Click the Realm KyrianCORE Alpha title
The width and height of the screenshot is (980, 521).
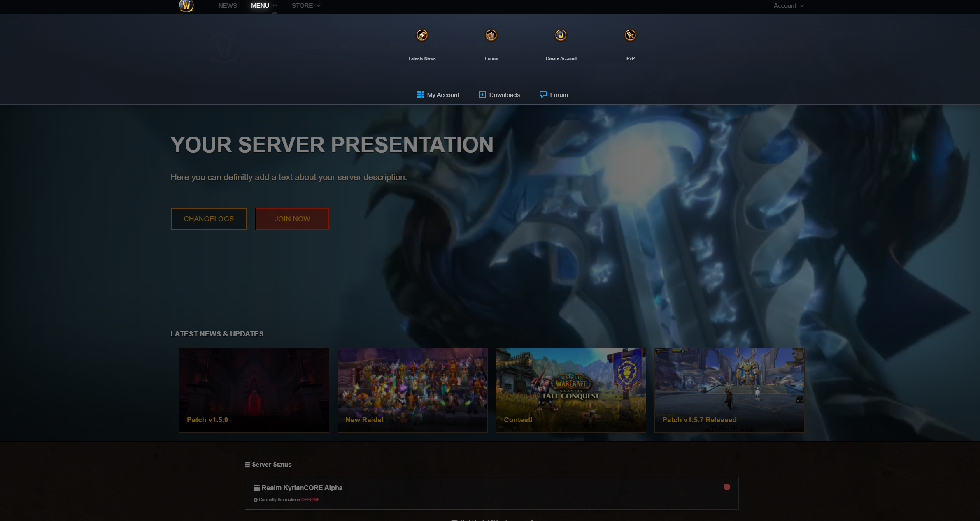pyautogui.click(x=302, y=488)
